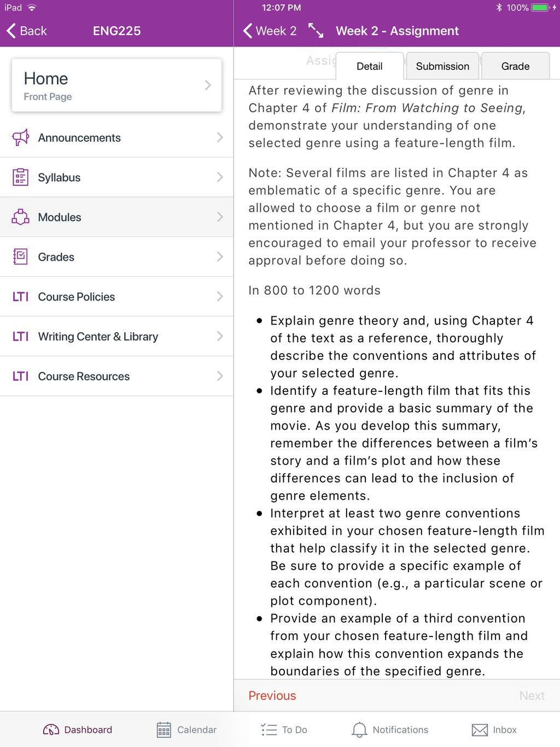The height and width of the screenshot is (747, 560).
Task: Return to Week 2 module
Action: (x=270, y=31)
